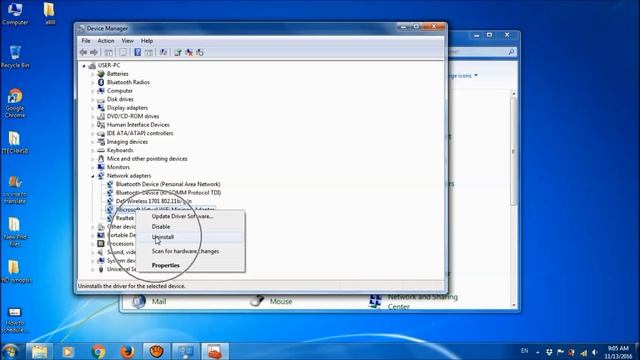Image resolution: width=640 pixels, height=360 pixels.
Task: Click the Mouse link in Control Panel
Action: click(x=281, y=301)
